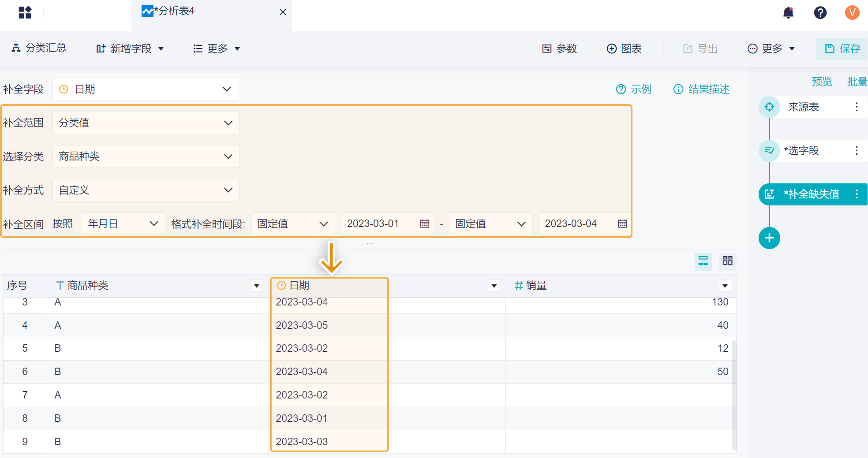Click the 商品种类 column header

point(157,286)
